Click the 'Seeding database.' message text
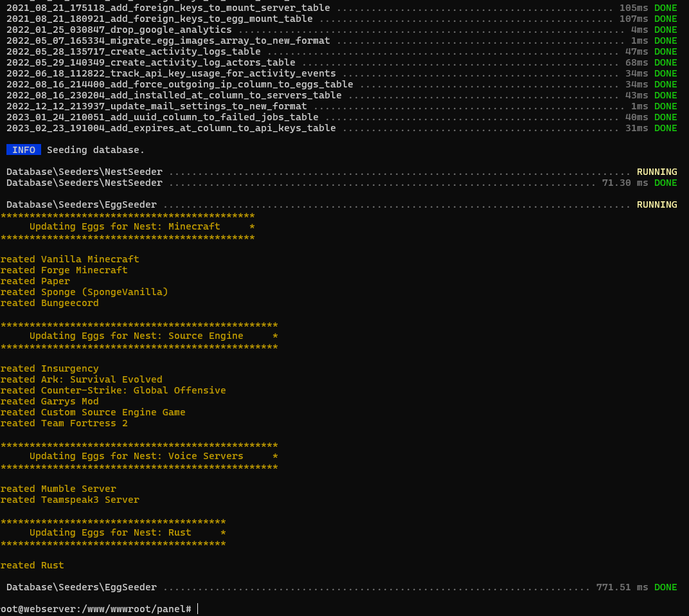Image resolution: width=689 pixels, height=616 pixels. coord(96,150)
